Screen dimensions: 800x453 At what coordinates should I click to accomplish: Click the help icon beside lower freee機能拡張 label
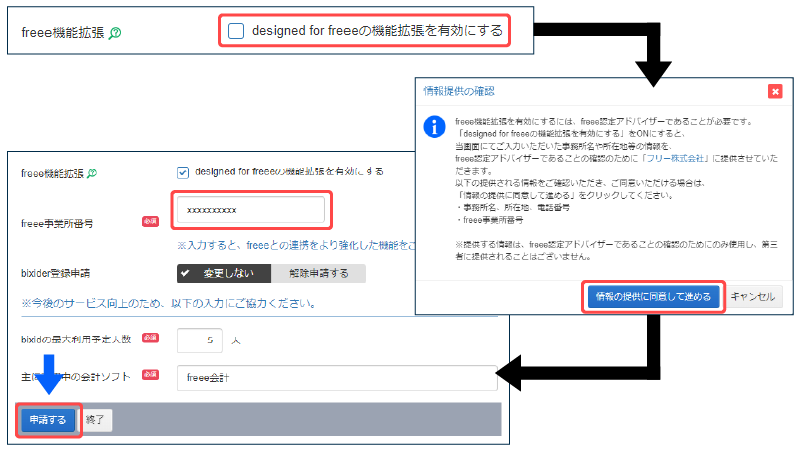[x=92, y=173]
